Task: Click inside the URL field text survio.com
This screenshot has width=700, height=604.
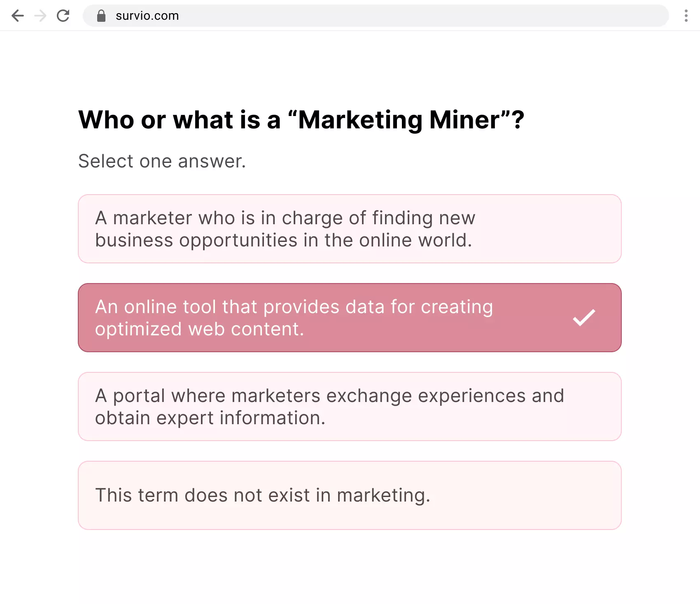Action: (x=147, y=16)
